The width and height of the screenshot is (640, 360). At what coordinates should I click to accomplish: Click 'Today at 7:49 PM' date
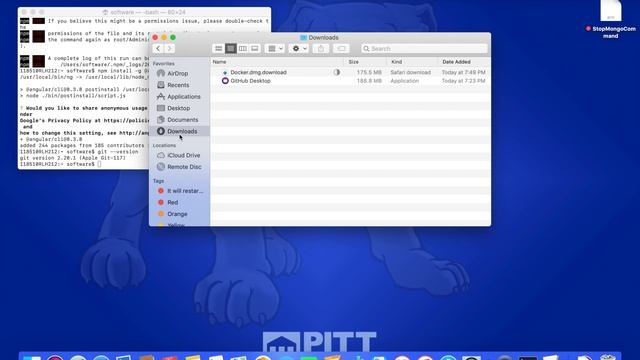464,72
